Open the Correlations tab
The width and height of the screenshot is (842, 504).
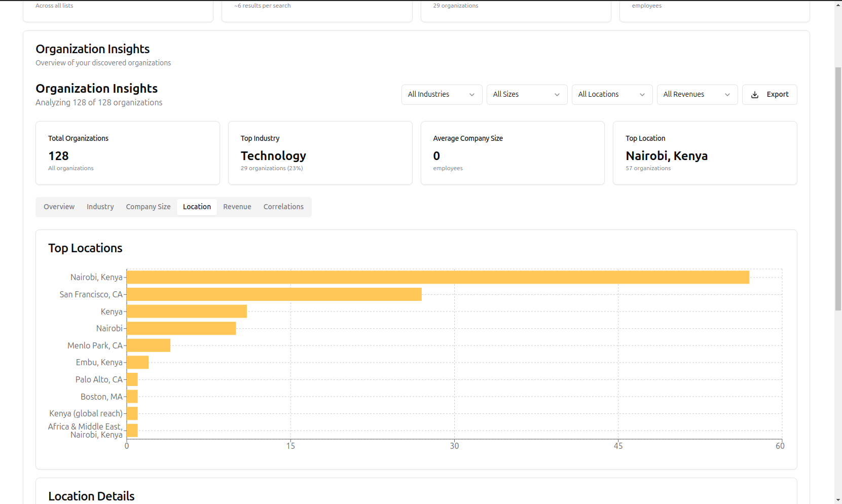[283, 207]
